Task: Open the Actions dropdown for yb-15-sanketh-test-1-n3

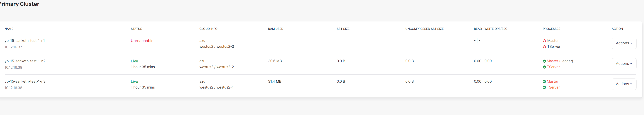Action: coord(624,84)
